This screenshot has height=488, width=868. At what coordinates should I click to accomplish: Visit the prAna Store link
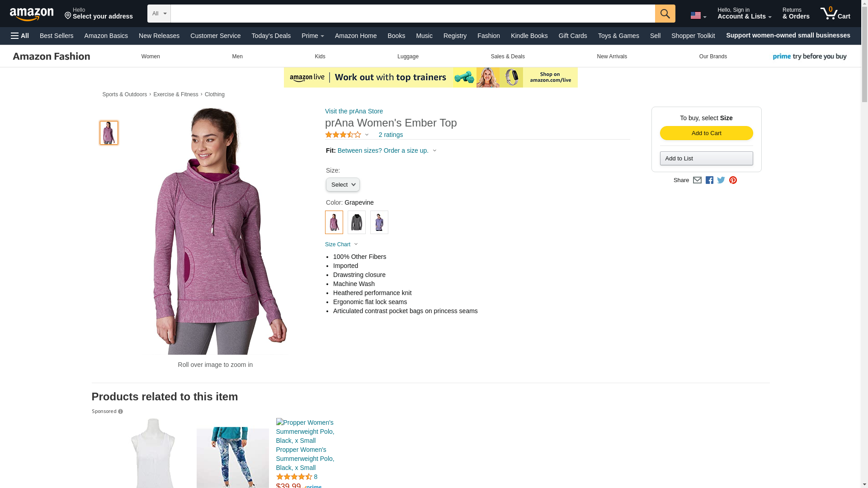click(x=354, y=111)
